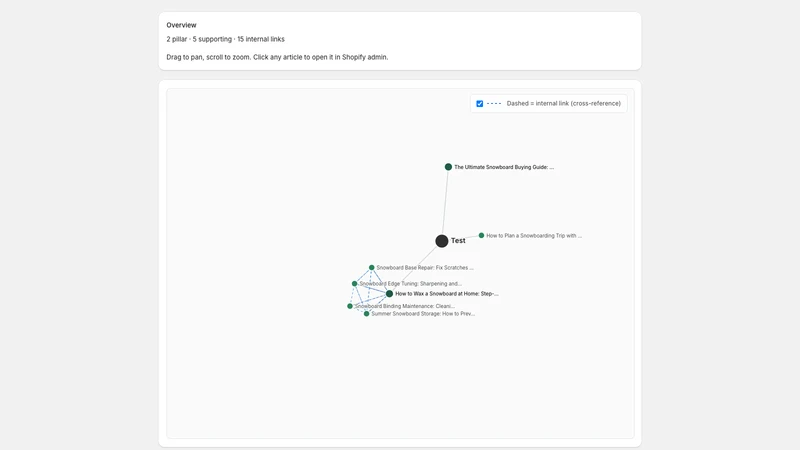Image resolution: width=800 pixels, height=450 pixels.
Task: Click the 'Drag to pan, scroll to zoom' hint
Action: (x=277, y=57)
